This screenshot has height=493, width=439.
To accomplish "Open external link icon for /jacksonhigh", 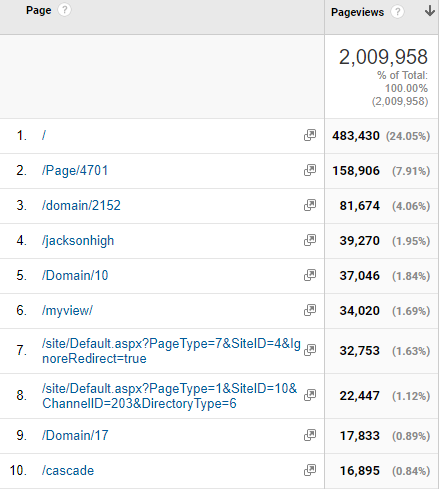I will coord(310,240).
